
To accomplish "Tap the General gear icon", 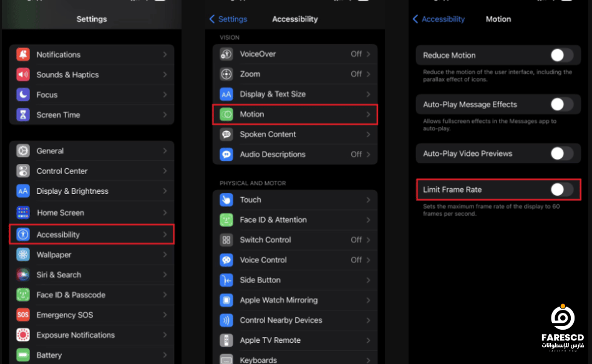I will point(23,151).
